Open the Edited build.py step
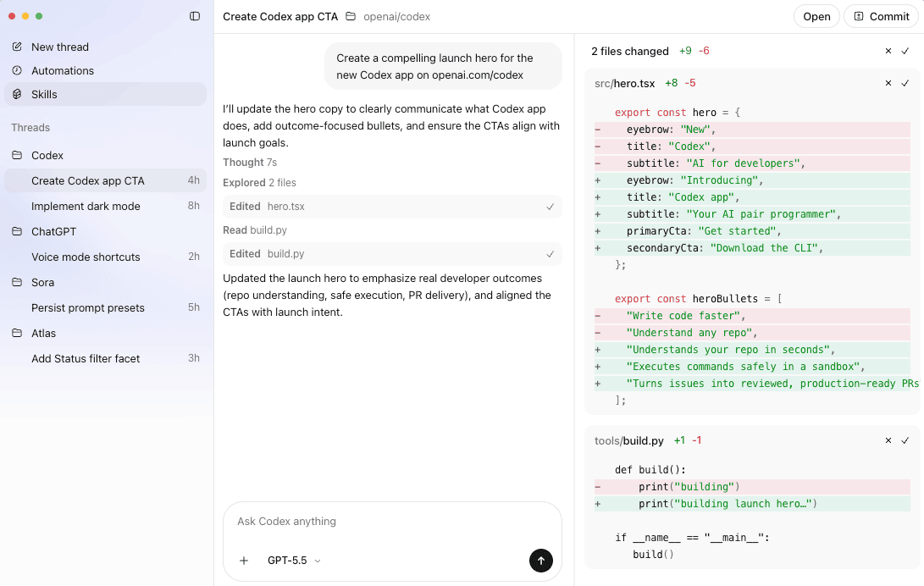Viewport: 924px width, 586px height. (x=392, y=254)
